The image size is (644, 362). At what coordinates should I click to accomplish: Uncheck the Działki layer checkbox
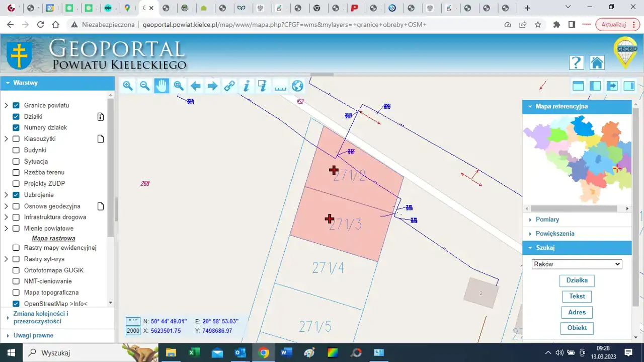click(16, 117)
